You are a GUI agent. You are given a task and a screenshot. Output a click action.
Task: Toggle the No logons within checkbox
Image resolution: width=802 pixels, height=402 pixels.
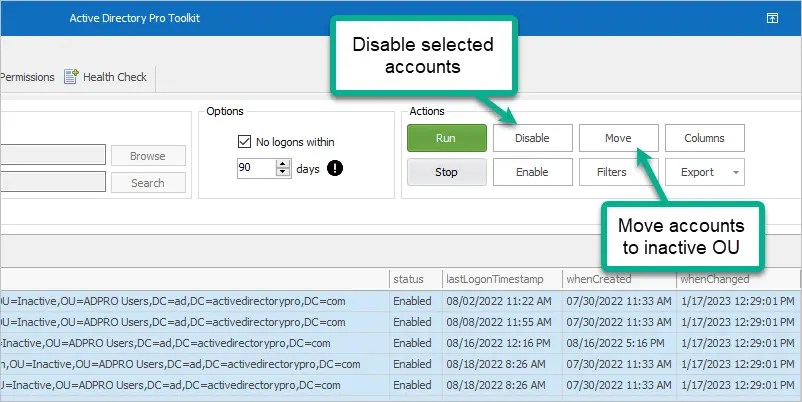[244, 142]
